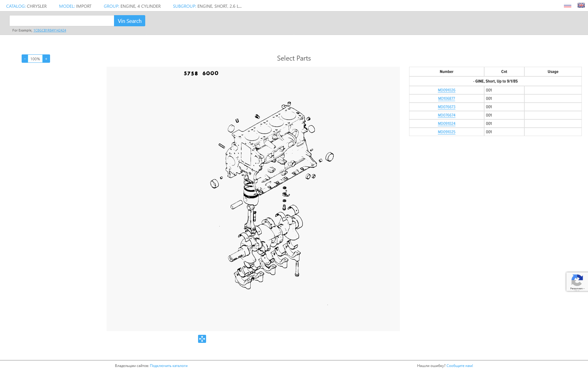Open part number MD091025
The width and height of the screenshot is (588, 371).
[x=446, y=132]
